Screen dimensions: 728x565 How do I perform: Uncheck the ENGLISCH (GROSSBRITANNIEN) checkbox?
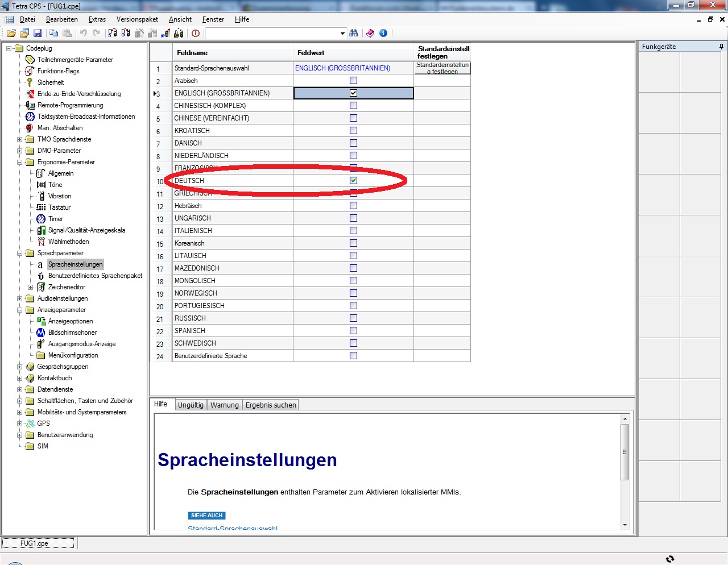353,93
